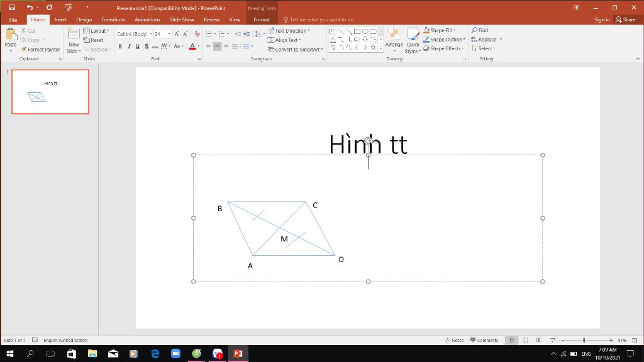The height and width of the screenshot is (362, 644).
Task: Toggle Italic formatting
Action: [x=129, y=46]
